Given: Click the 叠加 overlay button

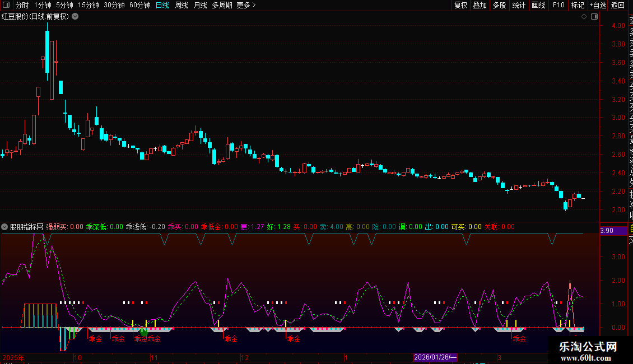Looking at the screenshot, I should (x=480, y=5).
